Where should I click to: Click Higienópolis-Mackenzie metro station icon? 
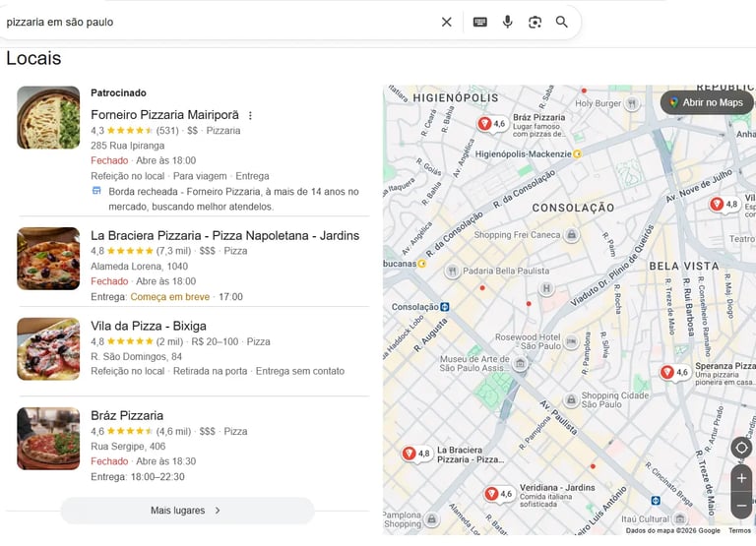[577, 154]
